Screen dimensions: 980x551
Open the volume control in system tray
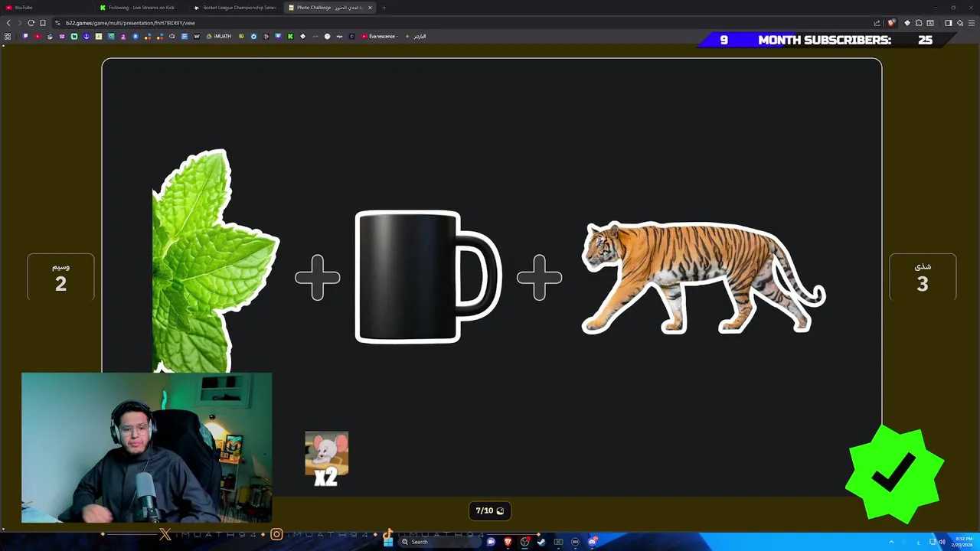(x=942, y=542)
